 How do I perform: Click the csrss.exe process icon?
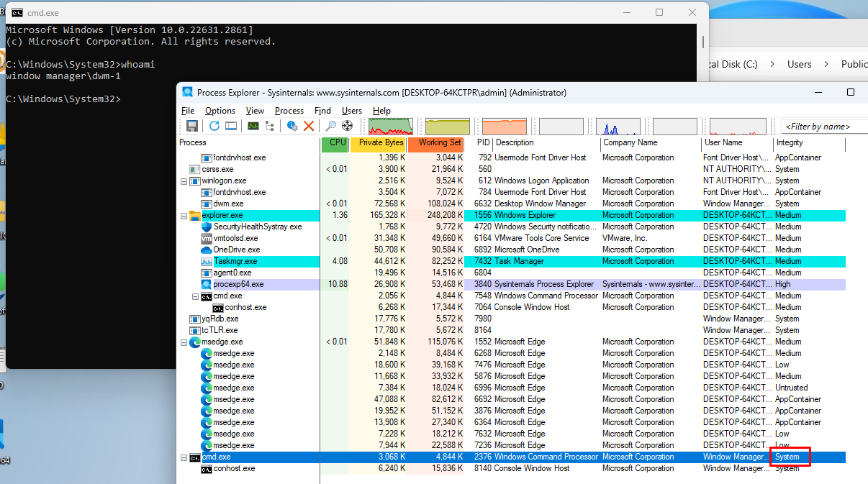coord(194,169)
